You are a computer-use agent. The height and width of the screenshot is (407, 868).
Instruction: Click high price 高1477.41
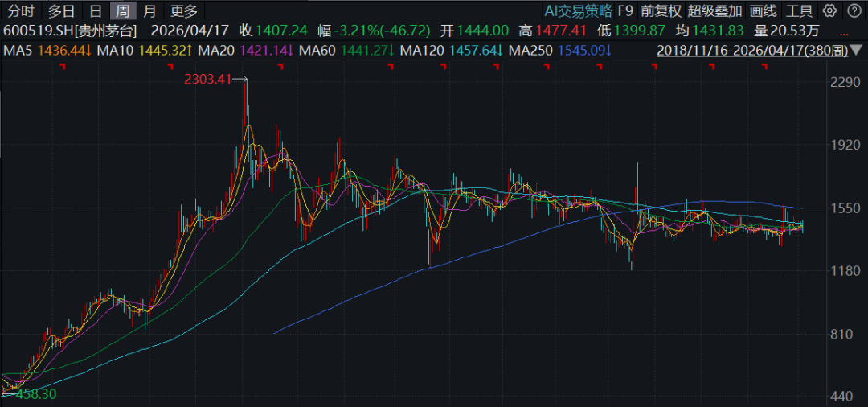tap(554, 31)
